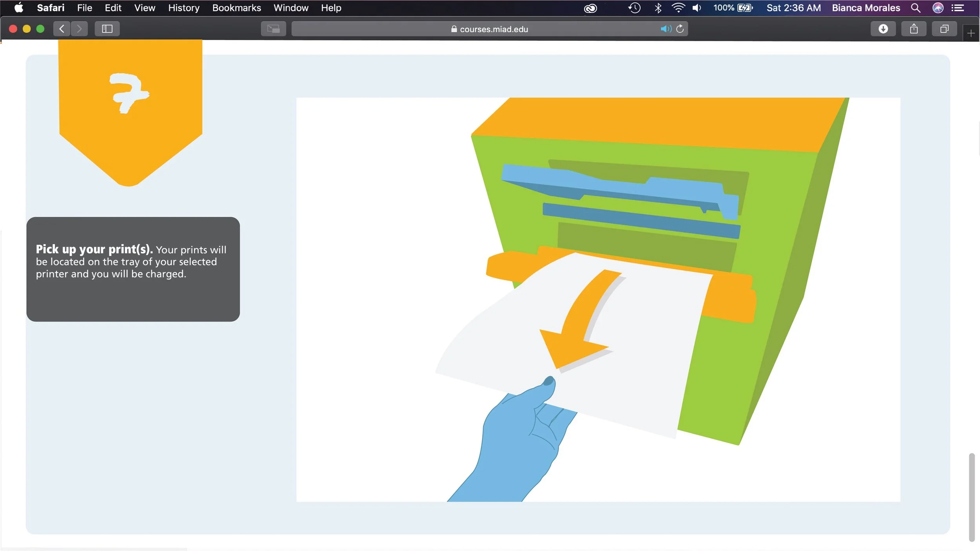Mute tab audio speaker icon in address bar
980x551 pixels.
(665, 29)
